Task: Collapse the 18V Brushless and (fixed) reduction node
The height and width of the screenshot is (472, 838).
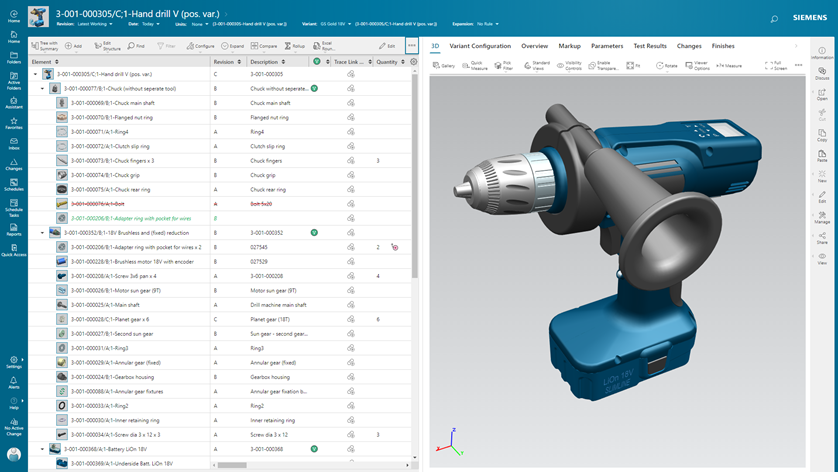Action: pos(42,233)
